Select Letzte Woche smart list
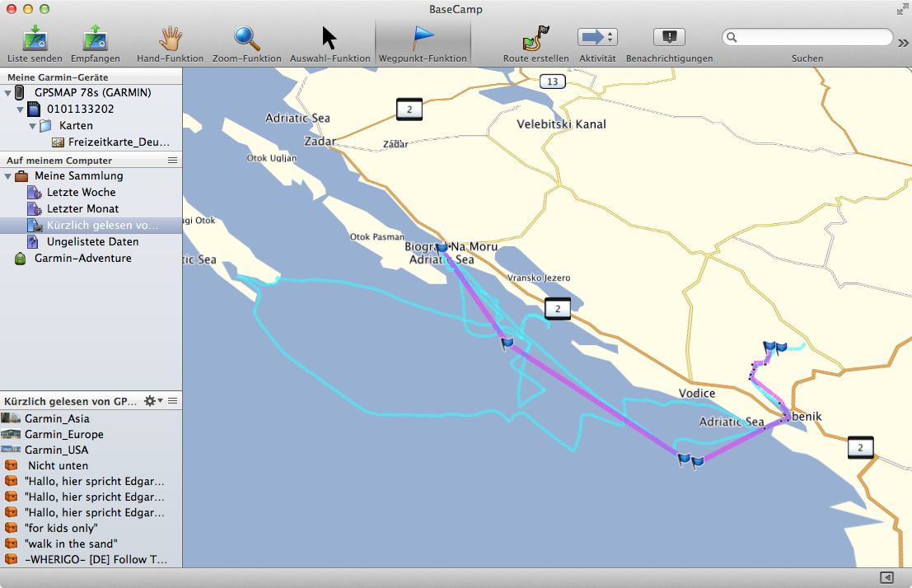Viewport: 912px width, 588px height. (81, 192)
